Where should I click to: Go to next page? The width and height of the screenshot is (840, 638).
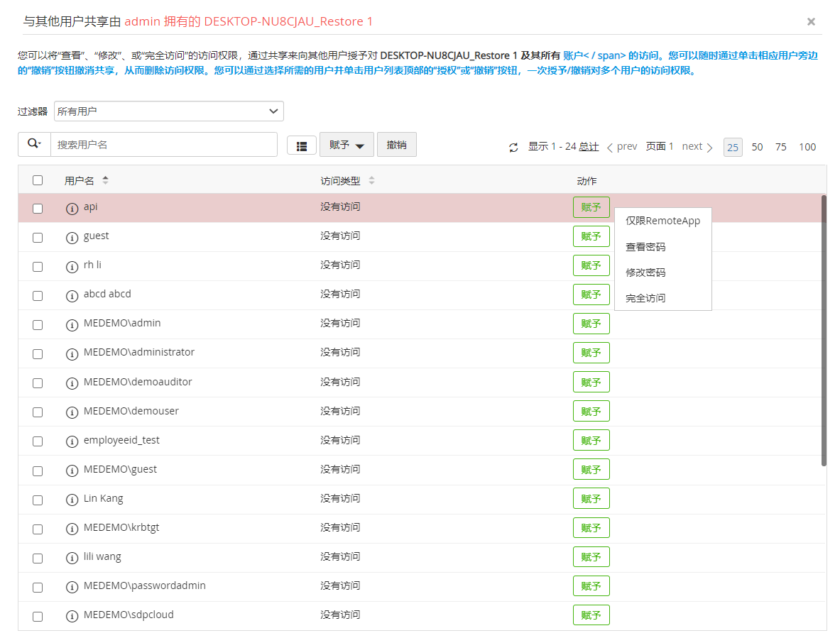click(x=697, y=147)
